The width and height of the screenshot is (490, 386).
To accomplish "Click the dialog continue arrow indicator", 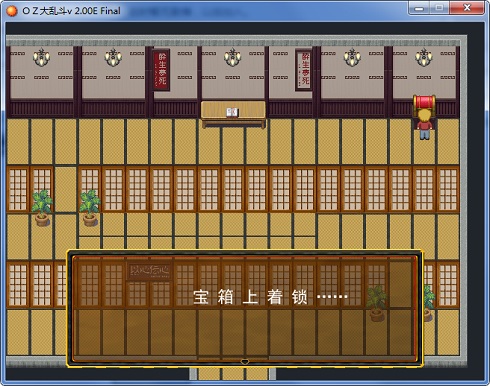I will tap(245, 361).
